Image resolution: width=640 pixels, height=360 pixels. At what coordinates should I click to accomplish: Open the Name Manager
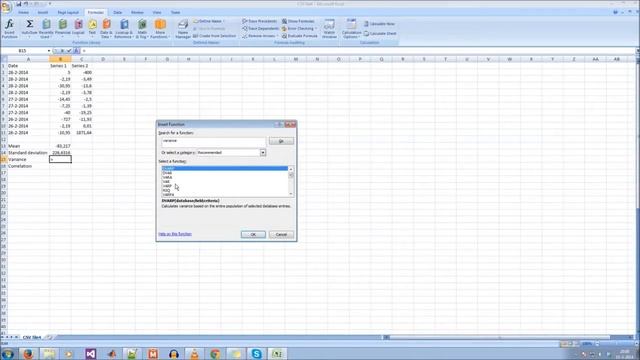183,29
